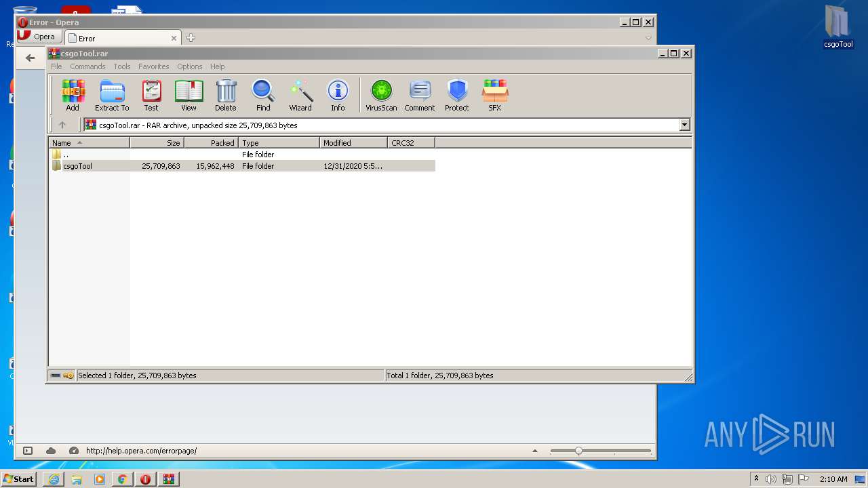Viewport: 868px width, 488px height.
Task: Close the Error tab in Opera
Action: 174,38
